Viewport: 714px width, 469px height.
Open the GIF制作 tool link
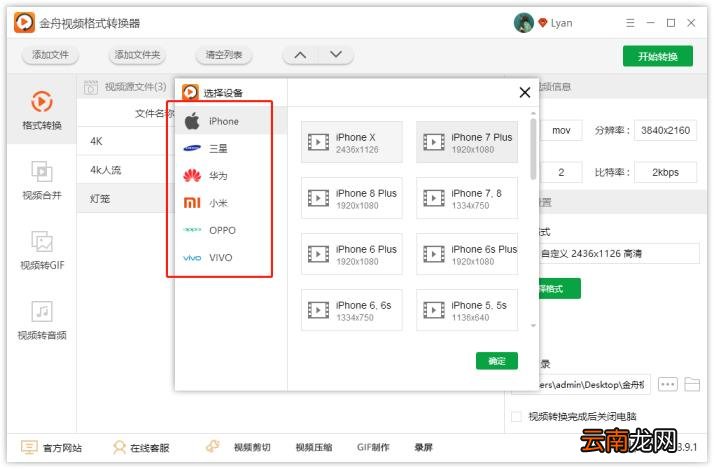[373, 448]
